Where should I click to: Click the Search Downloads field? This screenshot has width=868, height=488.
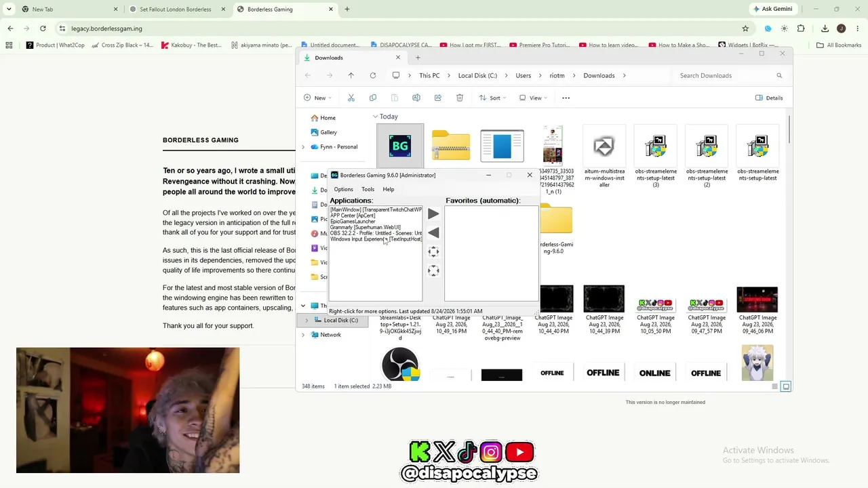731,75
